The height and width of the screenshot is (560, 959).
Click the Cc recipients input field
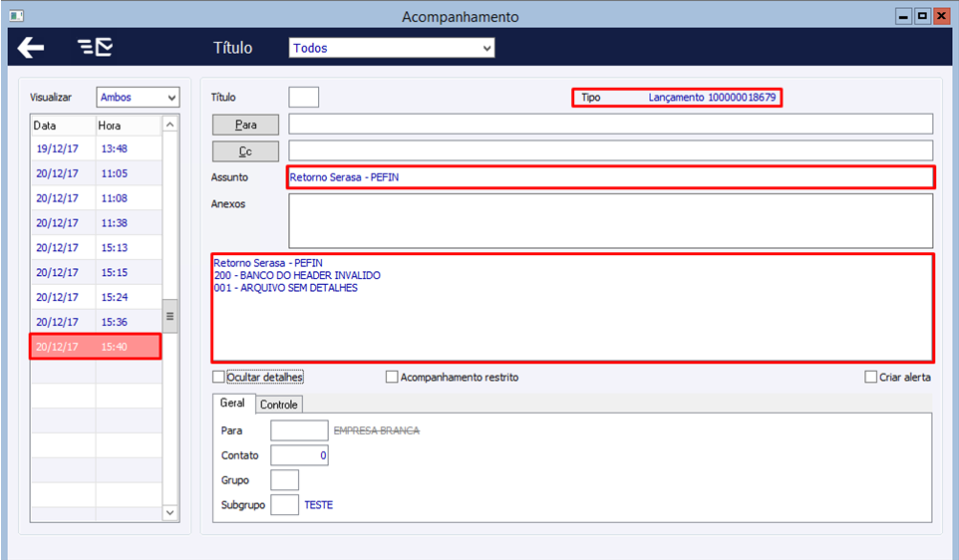(610, 150)
